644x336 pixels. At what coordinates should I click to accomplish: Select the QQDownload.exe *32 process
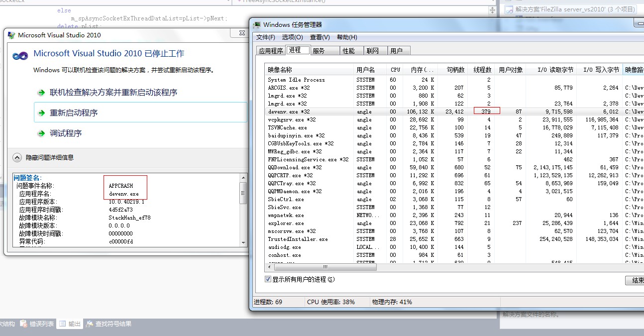pos(454,167)
